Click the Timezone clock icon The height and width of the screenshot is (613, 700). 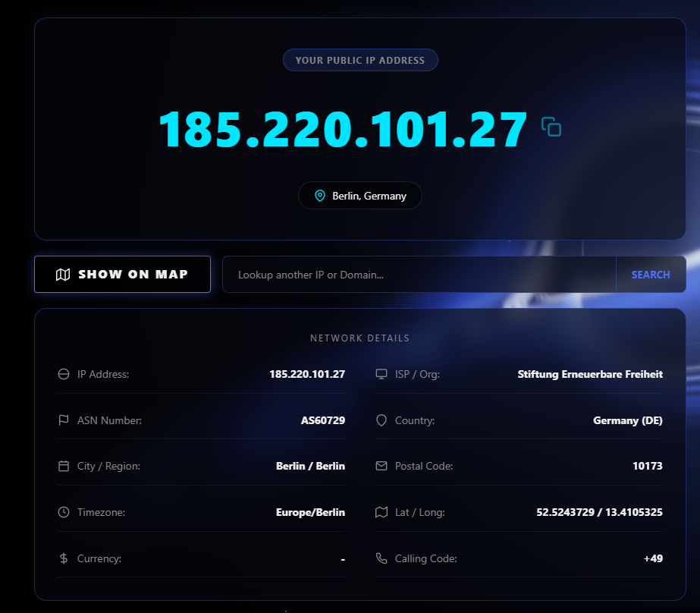tap(64, 512)
